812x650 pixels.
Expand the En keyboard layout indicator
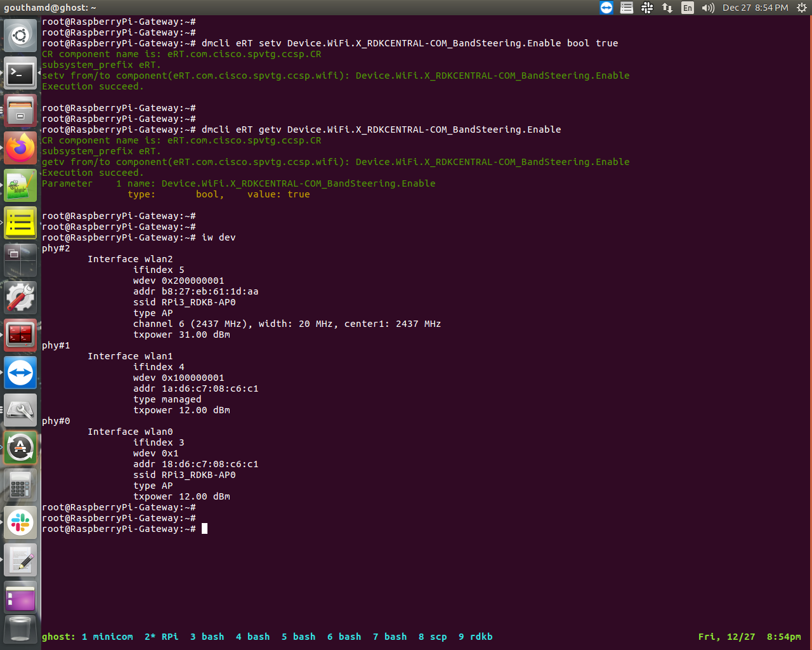coord(688,8)
